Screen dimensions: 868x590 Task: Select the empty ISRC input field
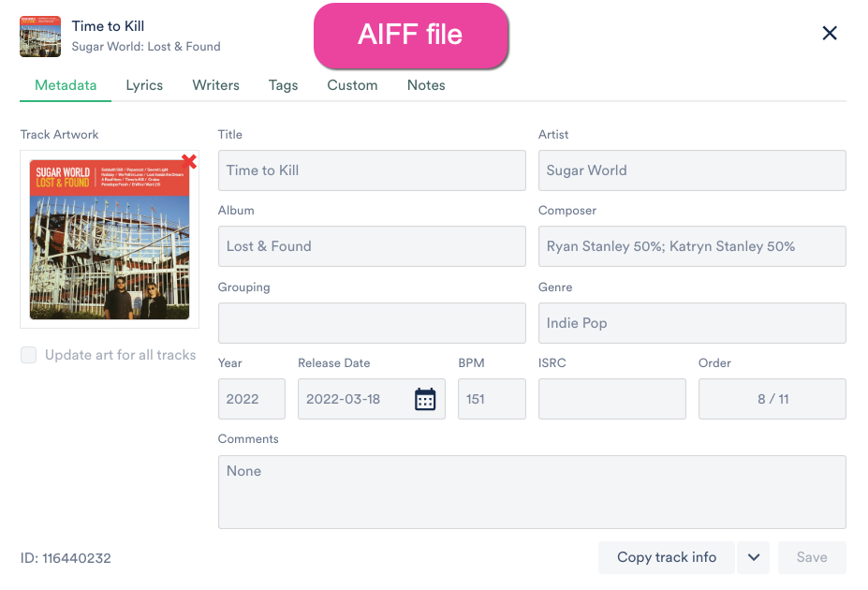click(x=612, y=399)
